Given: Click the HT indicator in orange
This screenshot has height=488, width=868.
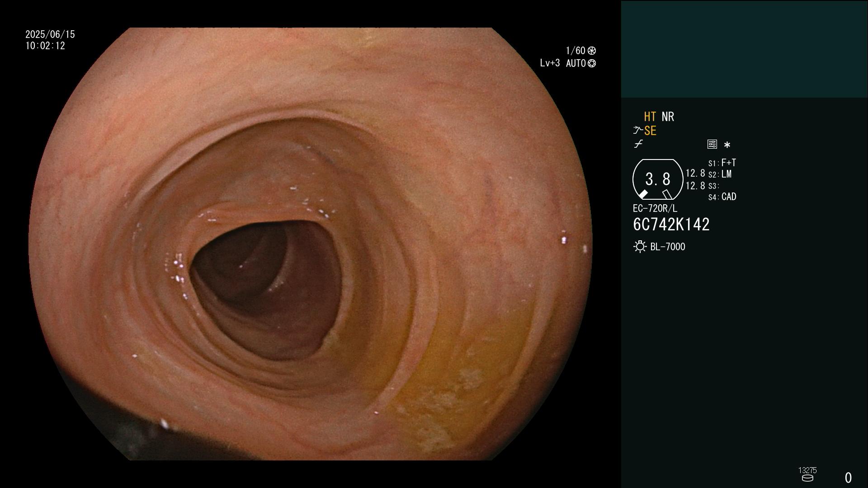Looking at the screenshot, I should [650, 117].
